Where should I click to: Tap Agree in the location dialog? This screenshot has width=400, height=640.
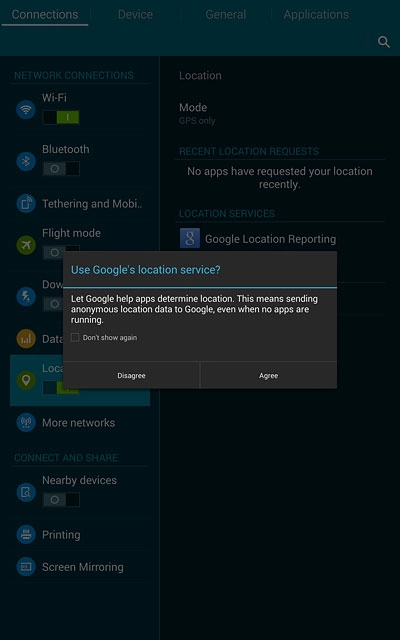[268, 376]
